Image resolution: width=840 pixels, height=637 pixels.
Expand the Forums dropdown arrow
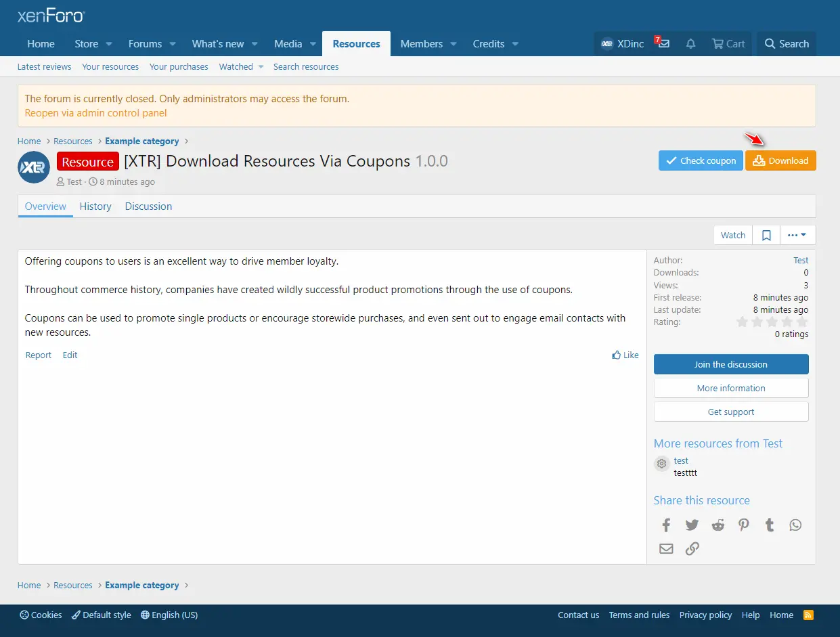coord(173,44)
